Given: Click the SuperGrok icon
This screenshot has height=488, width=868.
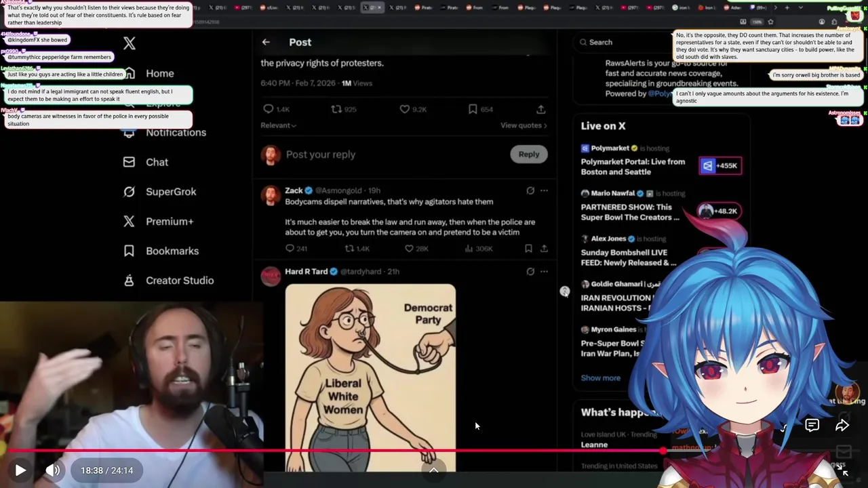Looking at the screenshot, I should coord(129,192).
